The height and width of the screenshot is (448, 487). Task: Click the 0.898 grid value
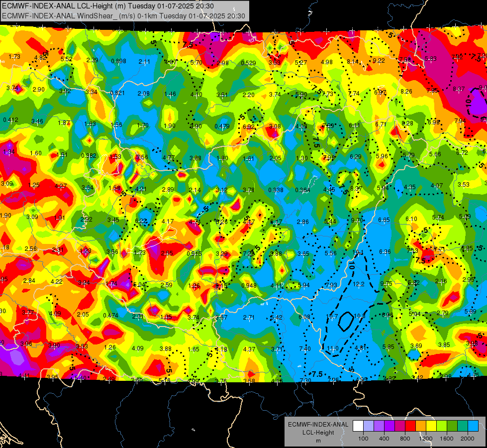click(119, 61)
